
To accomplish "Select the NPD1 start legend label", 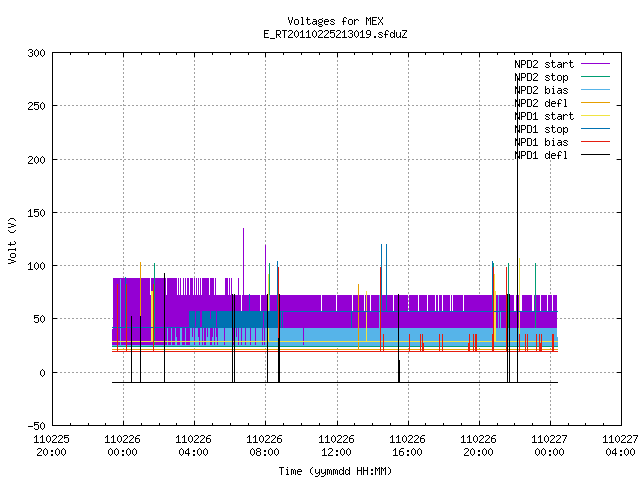I will tap(544, 116).
